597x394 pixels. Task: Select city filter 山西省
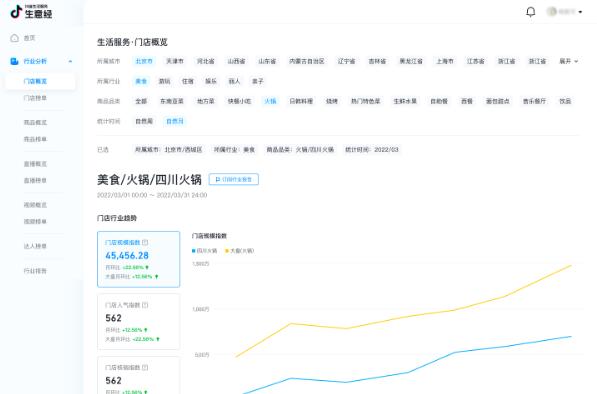[x=236, y=61]
